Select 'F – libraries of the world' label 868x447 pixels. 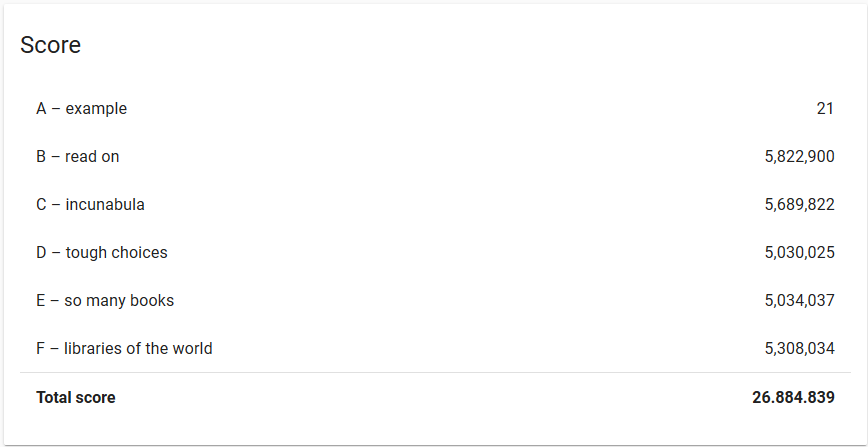pos(124,349)
